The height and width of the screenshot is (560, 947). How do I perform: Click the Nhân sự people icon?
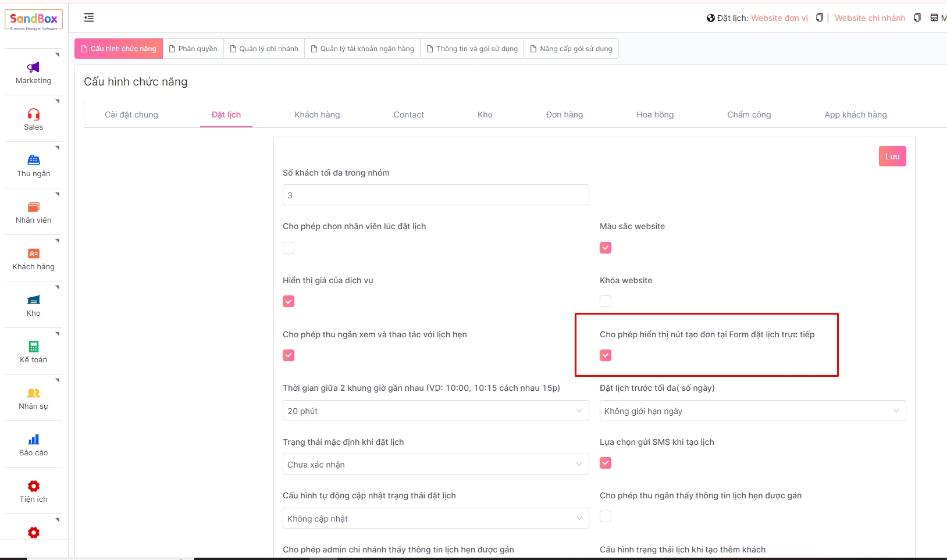pos(33,393)
